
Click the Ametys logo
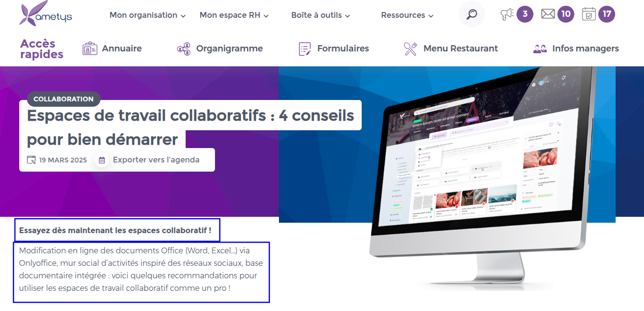(x=46, y=13)
